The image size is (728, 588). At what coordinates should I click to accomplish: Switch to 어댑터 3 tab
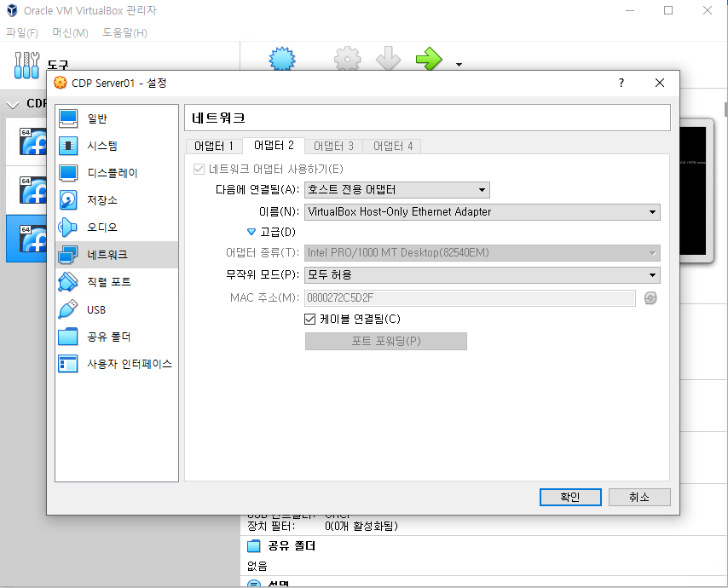click(333, 147)
